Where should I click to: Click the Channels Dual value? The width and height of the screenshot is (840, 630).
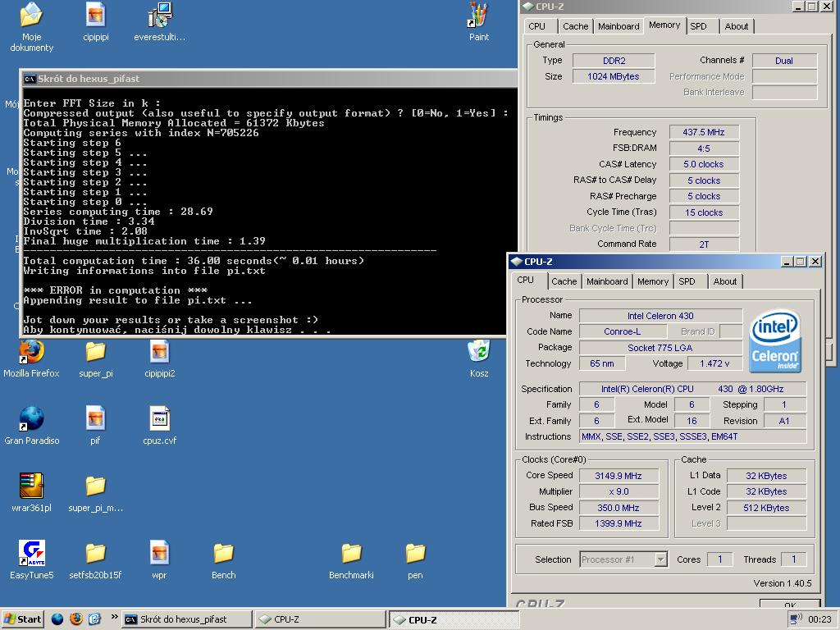(784, 61)
